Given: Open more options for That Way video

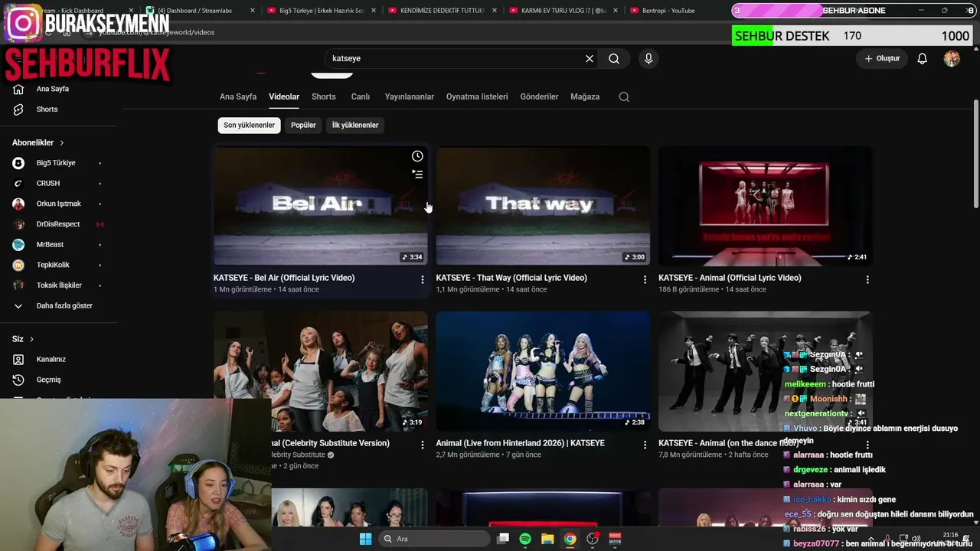Looking at the screenshot, I should click(645, 280).
